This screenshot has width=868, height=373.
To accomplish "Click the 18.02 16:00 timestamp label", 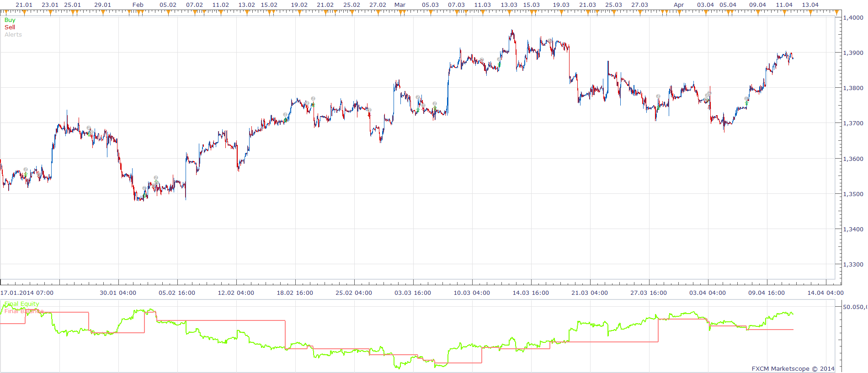I will coord(295,293).
